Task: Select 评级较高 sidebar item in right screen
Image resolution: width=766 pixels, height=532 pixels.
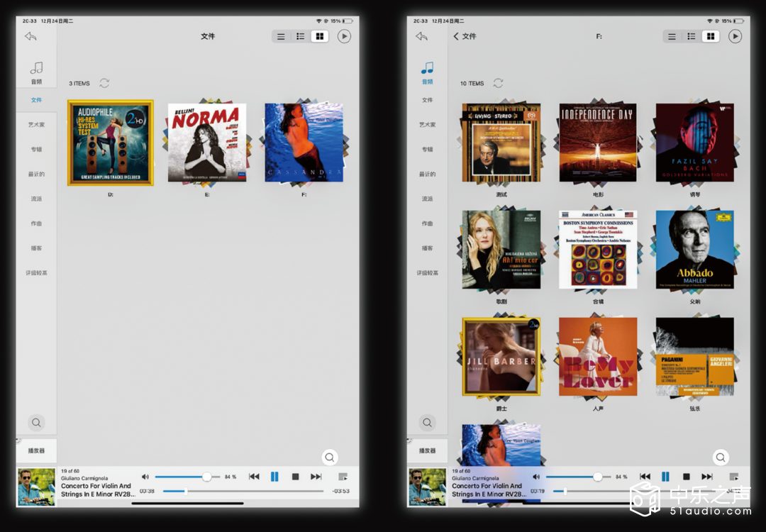Action: 428,272
